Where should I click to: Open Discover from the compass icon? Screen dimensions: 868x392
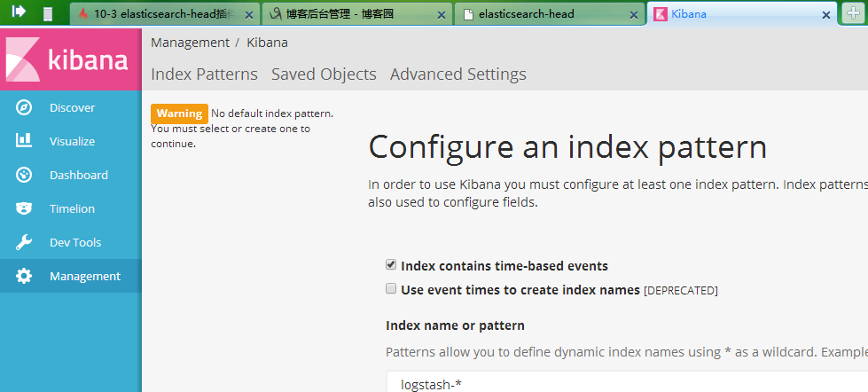tap(24, 107)
